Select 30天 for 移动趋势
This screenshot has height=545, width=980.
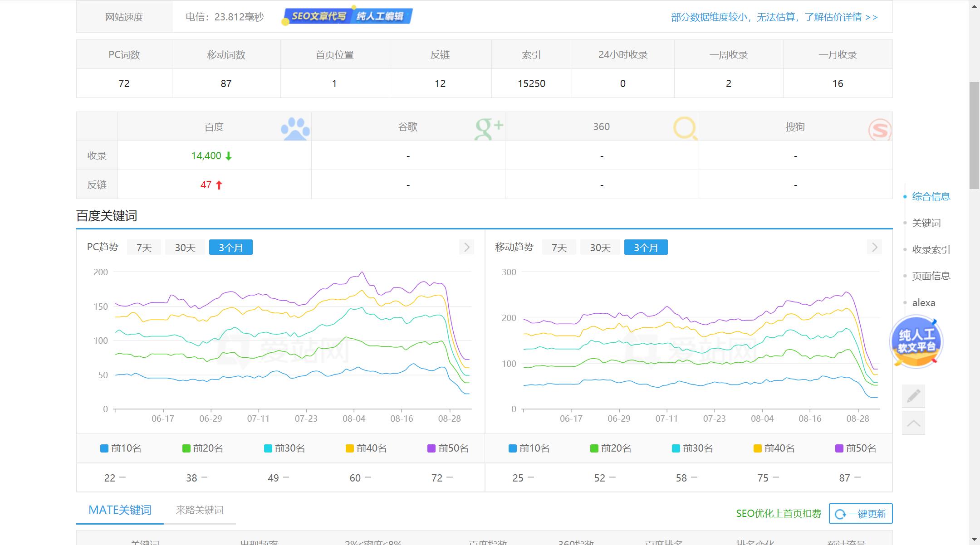pyautogui.click(x=600, y=248)
